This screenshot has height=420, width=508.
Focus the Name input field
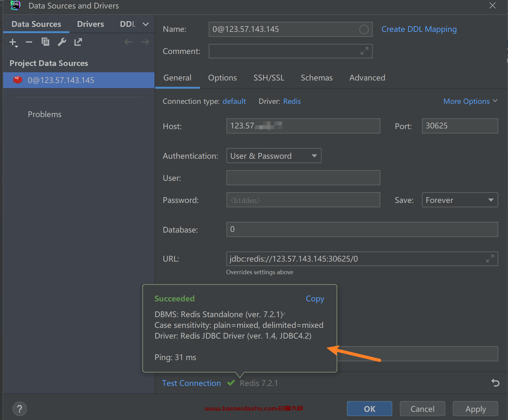(290, 29)
